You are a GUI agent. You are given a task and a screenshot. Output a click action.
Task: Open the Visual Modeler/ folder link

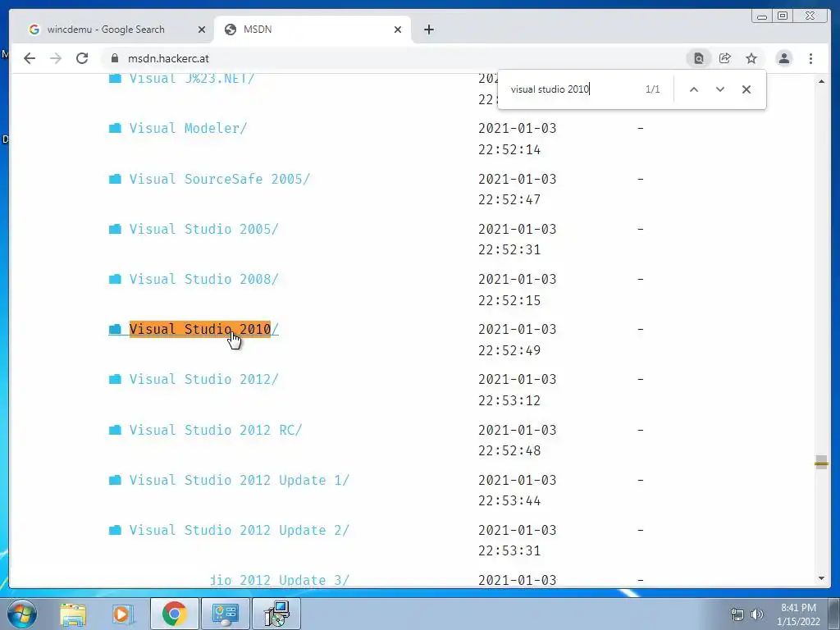[x=188, y=129]
